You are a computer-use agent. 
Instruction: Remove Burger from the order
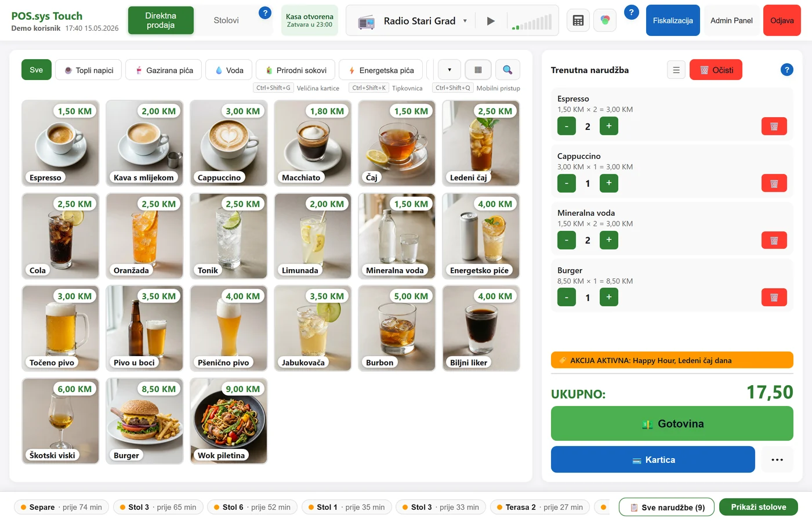click(x=774, y=298)
